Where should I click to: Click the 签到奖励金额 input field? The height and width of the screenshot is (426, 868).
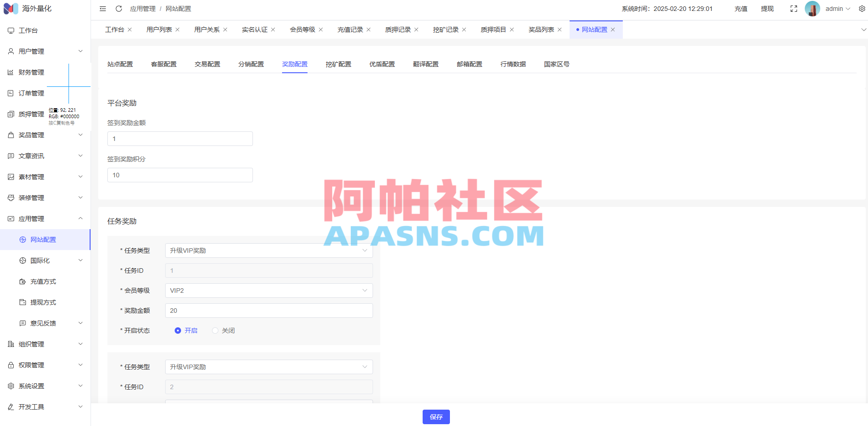click(180, 138)
